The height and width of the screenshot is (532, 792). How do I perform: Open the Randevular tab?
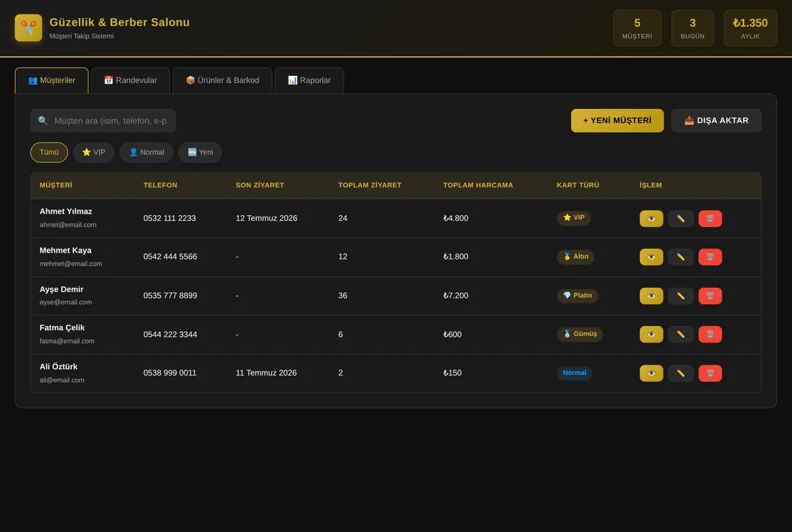click(x=131, y=81)
